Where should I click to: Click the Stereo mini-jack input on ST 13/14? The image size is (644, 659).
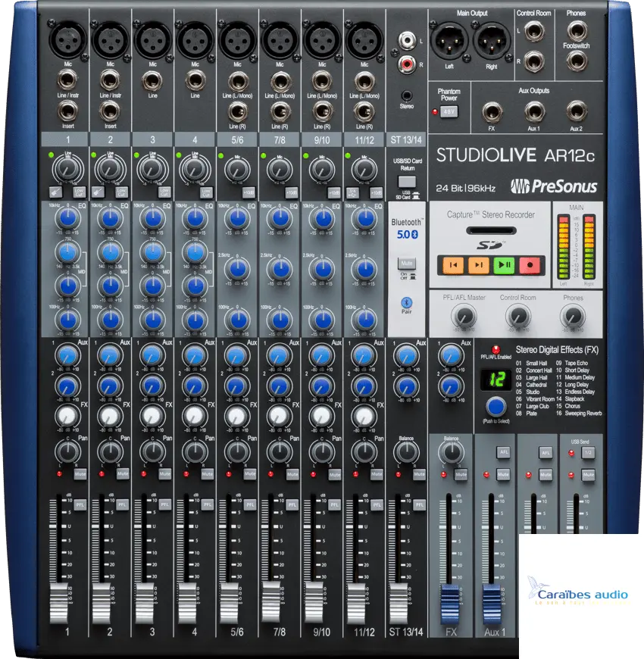click(x=407, y=95)
